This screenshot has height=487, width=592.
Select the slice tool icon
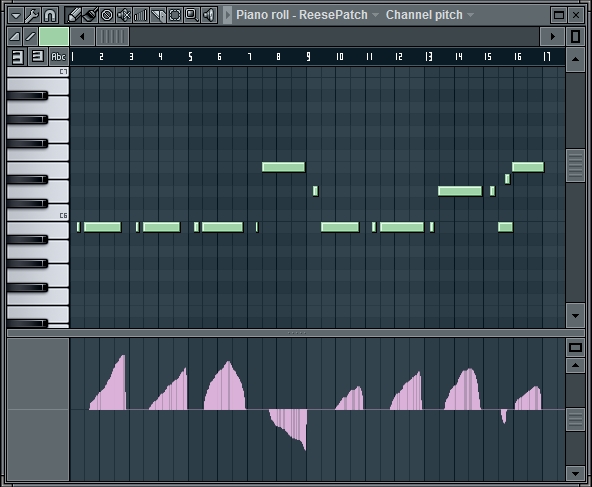158,15
